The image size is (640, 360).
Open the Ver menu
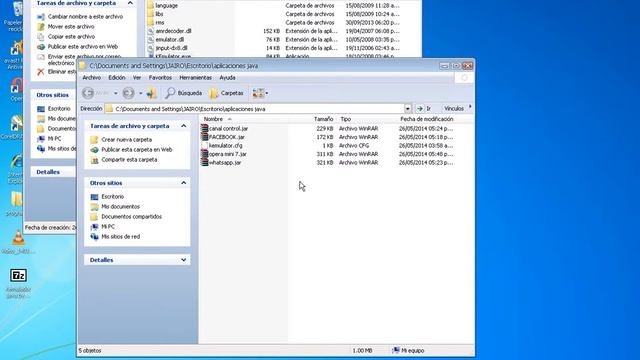coord(137,78)
